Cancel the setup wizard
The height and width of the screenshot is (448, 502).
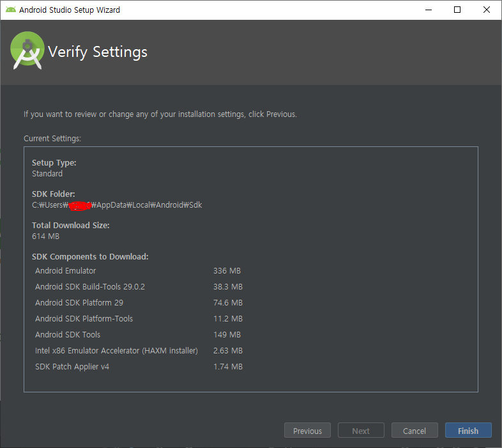[415, 430]
